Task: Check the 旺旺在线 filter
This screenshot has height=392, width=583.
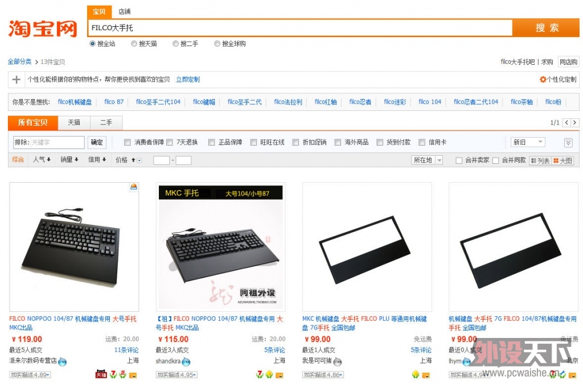Action: pos(253,142)
